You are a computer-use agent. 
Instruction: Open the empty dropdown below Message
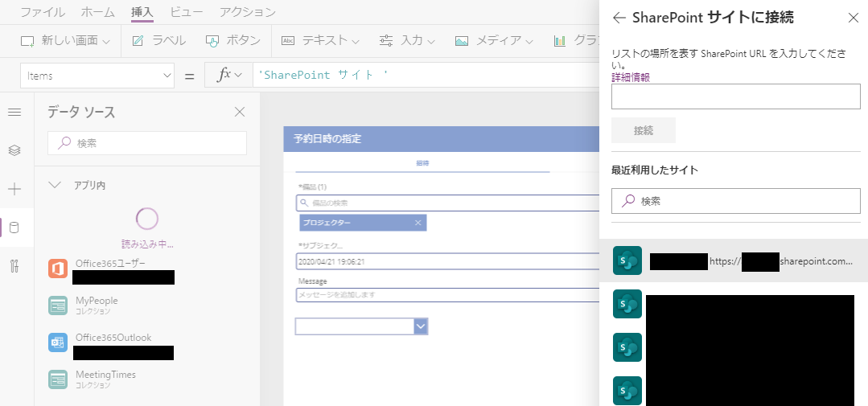pyautogui.click(x=421, y=327)
